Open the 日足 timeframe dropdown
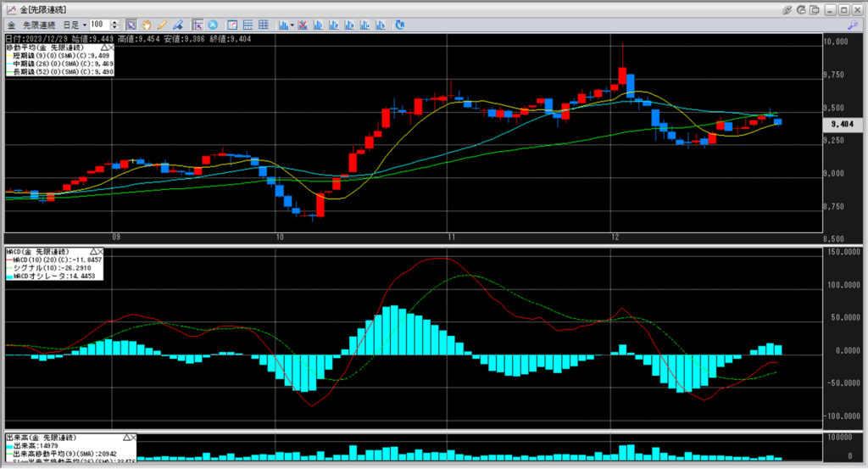The width and height of the screenshot is (868, 469). point(73,25)
